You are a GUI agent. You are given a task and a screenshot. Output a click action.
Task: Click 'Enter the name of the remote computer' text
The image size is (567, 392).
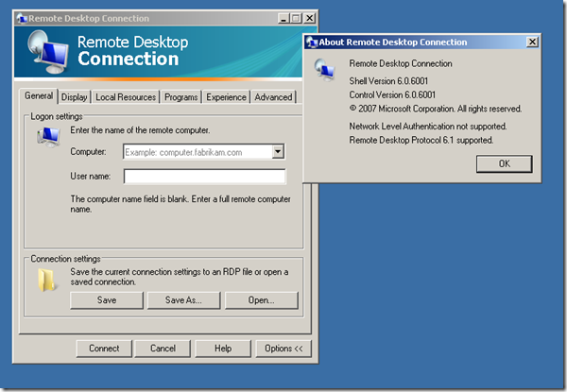140,130
